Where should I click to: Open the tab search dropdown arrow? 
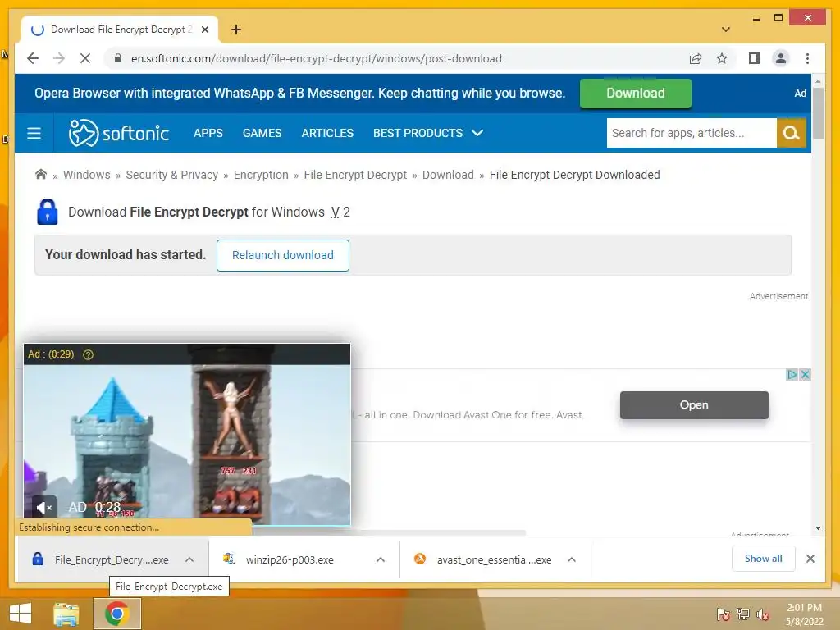click(x=725, y=30)
